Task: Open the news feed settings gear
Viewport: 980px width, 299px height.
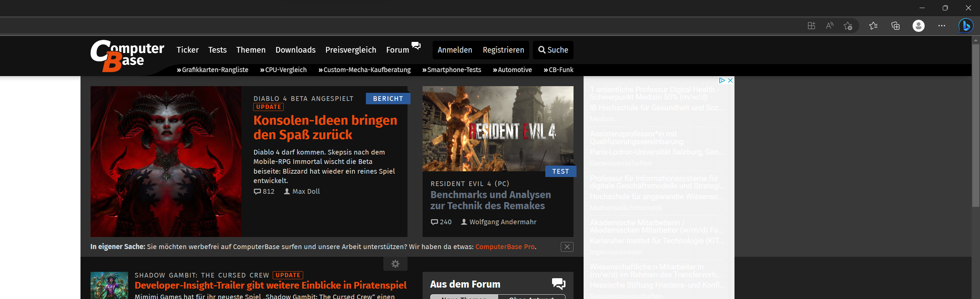Action: [395, 263]
